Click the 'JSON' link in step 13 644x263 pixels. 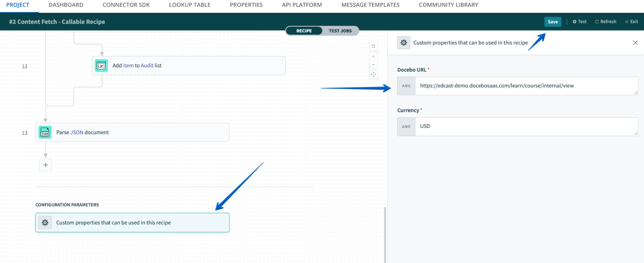[77, 132]
